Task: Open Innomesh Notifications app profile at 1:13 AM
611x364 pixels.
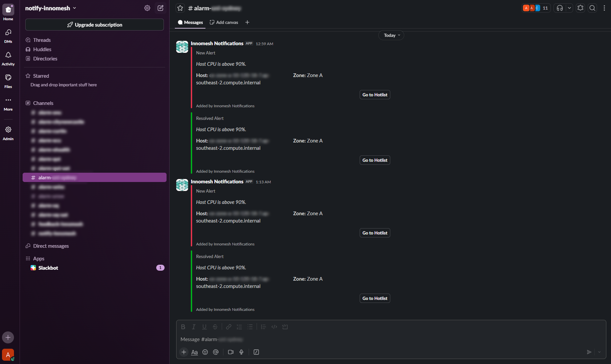Action: [x=217, y=182]
